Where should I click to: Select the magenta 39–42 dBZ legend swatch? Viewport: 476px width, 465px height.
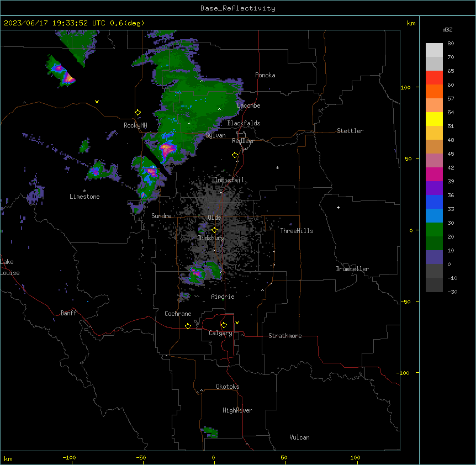point(434,174)
